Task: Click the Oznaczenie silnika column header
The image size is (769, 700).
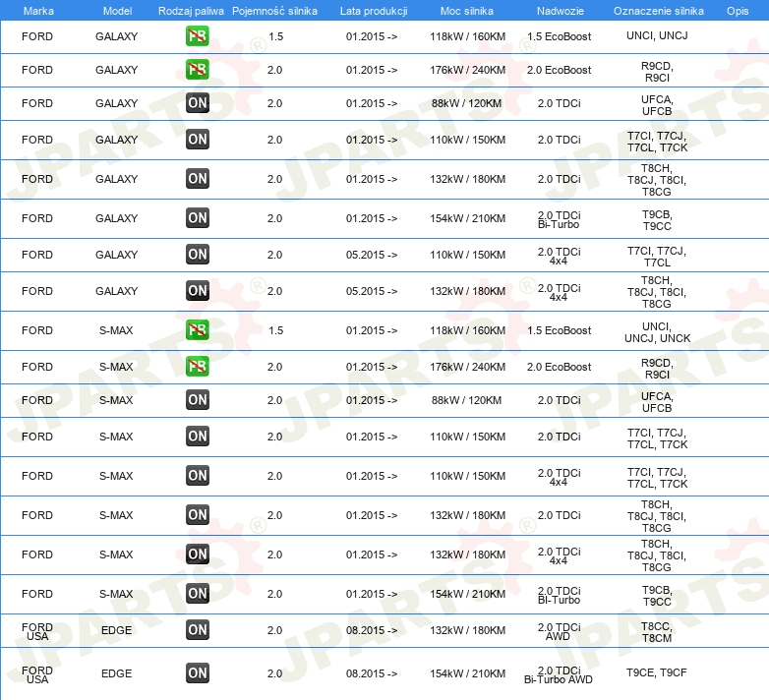Action: (658, 11)
